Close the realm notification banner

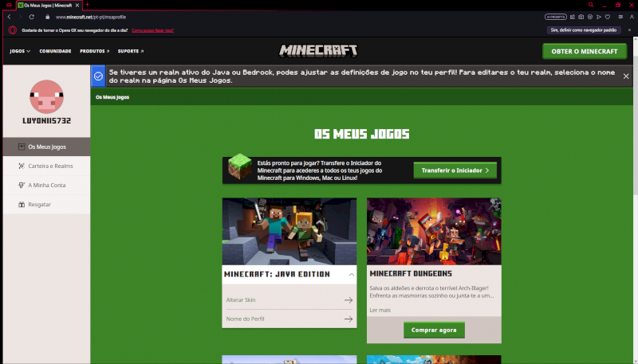(626, 76)
